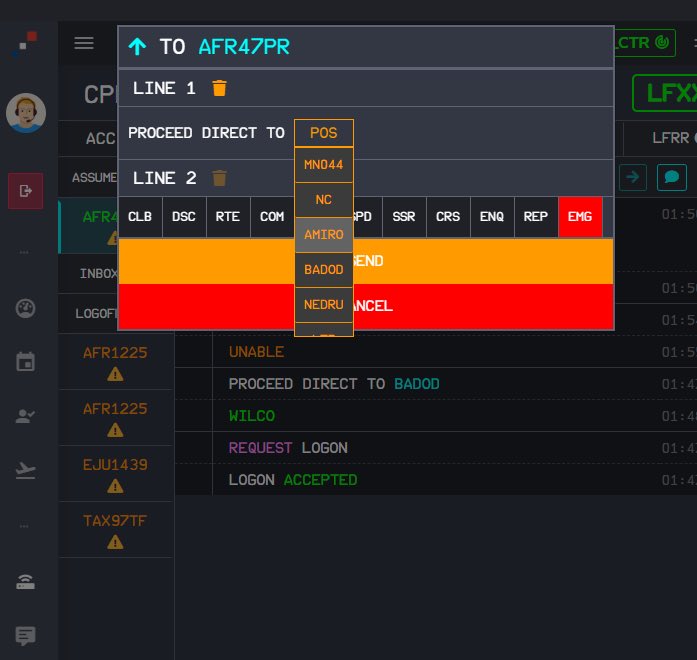The image size is (697, 660).
Task: Click the right arrow transfer icon
Action: pyautogui.click(x=633, y=177)
